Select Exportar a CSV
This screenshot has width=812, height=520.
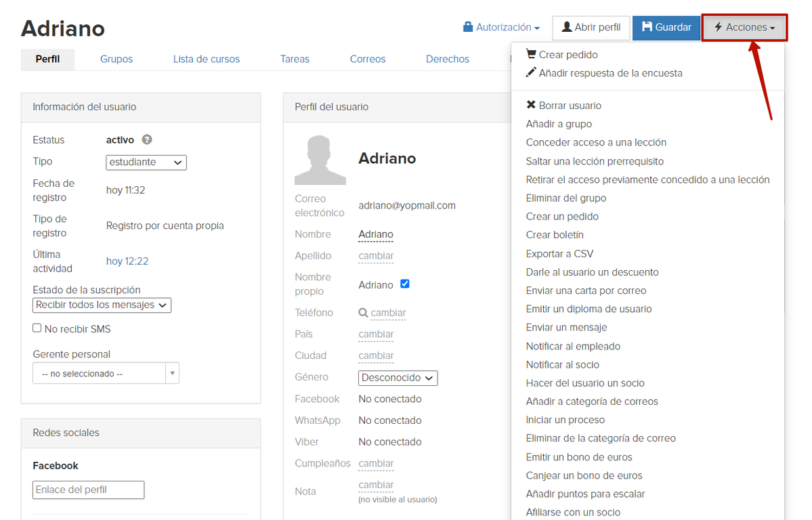coord(559,254)
